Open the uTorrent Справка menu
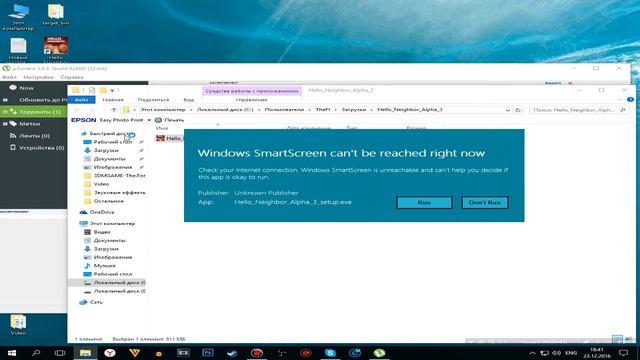The height and width of the screenshot is (360, 640). (x=72, y=77)
